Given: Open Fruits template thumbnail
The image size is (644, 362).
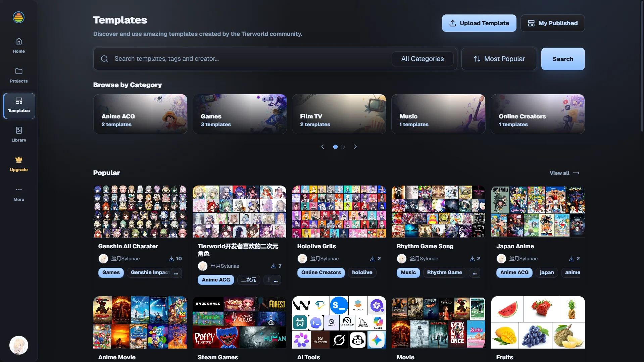Looking at the screenshot, I should coord(538,322).
